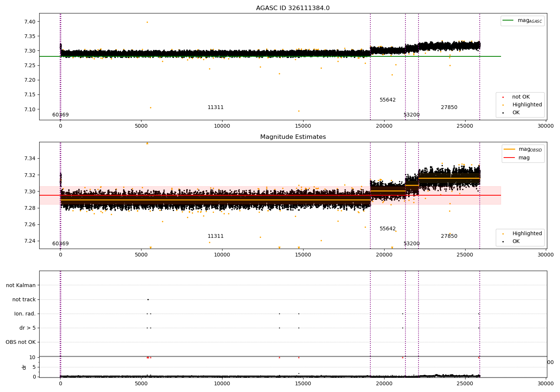Image resolution: width=560 pixels, height=392 pixels.
Task: Click OK legend label in Magnitude Estimates plot
Action: pyautogui.click(x=516, y=242)
